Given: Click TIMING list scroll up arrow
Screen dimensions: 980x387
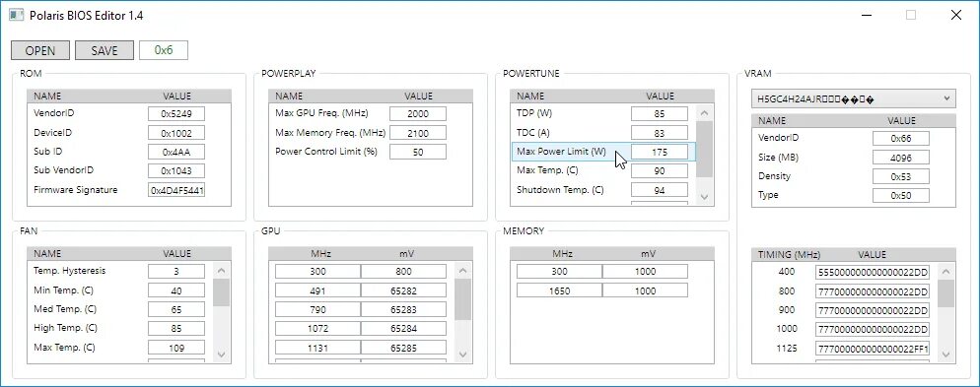Looking at the screenshot, I should tap(945, 272).
